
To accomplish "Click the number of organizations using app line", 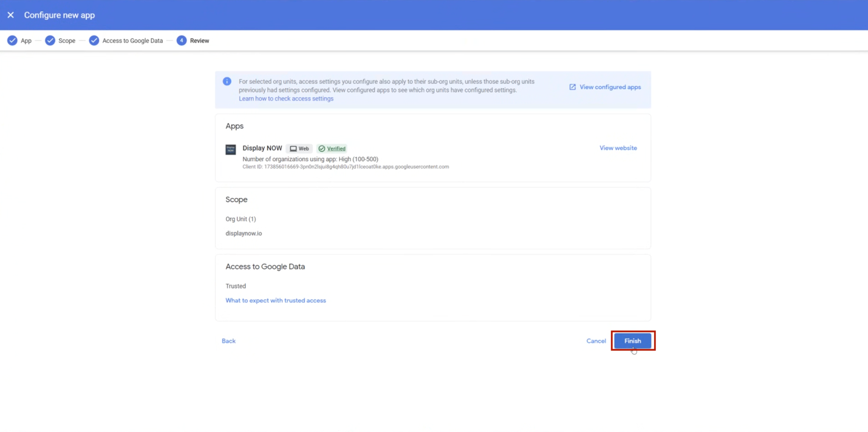I will coord(310,159).
